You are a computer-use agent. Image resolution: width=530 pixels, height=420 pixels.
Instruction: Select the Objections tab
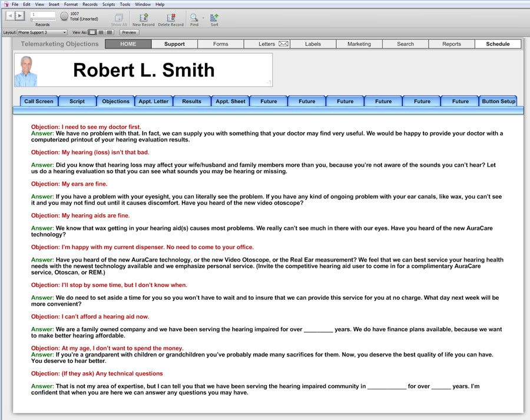pyautogui.click(x=115, y=101)
